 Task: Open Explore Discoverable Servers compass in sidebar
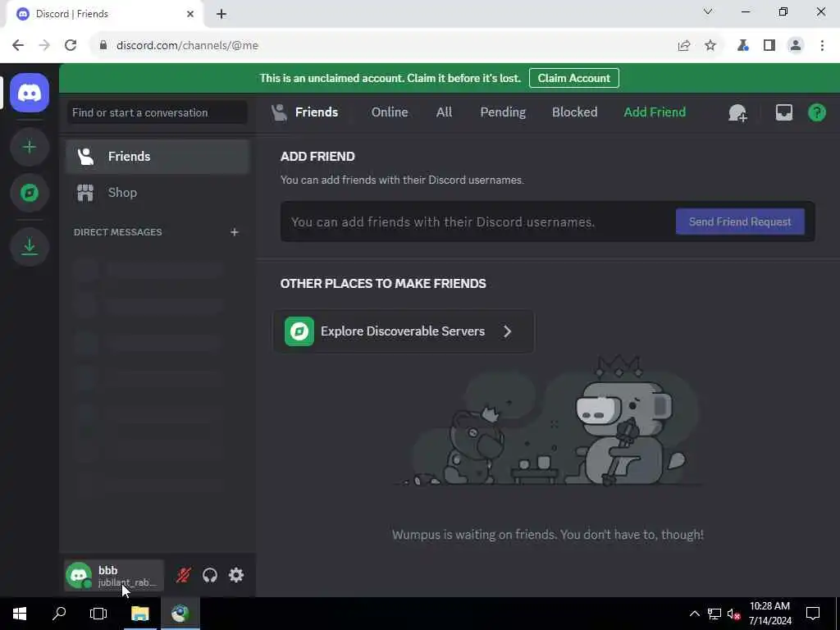(x=30, y=193)
